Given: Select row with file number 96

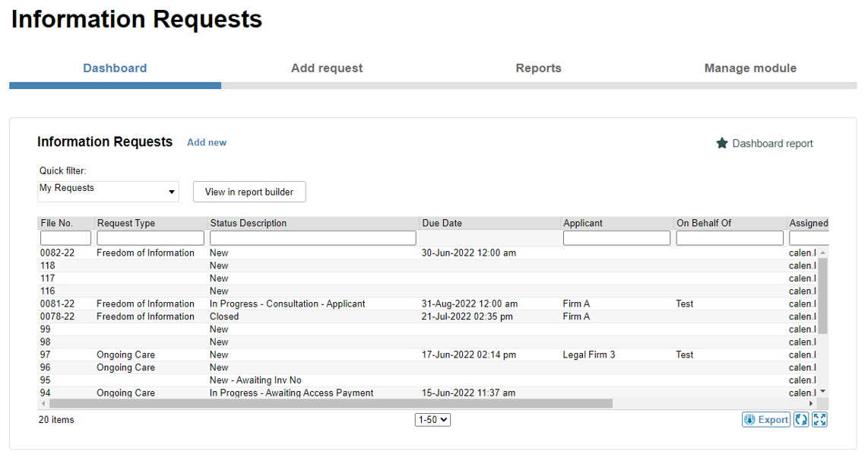Looking at the screenshot, I should pyautogui.click(x=427, y=367).
